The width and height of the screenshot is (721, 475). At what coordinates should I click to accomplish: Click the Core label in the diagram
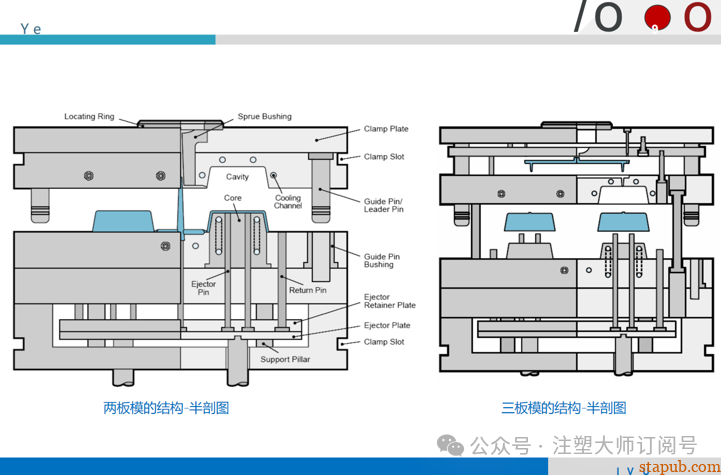[x=233, y=198]
